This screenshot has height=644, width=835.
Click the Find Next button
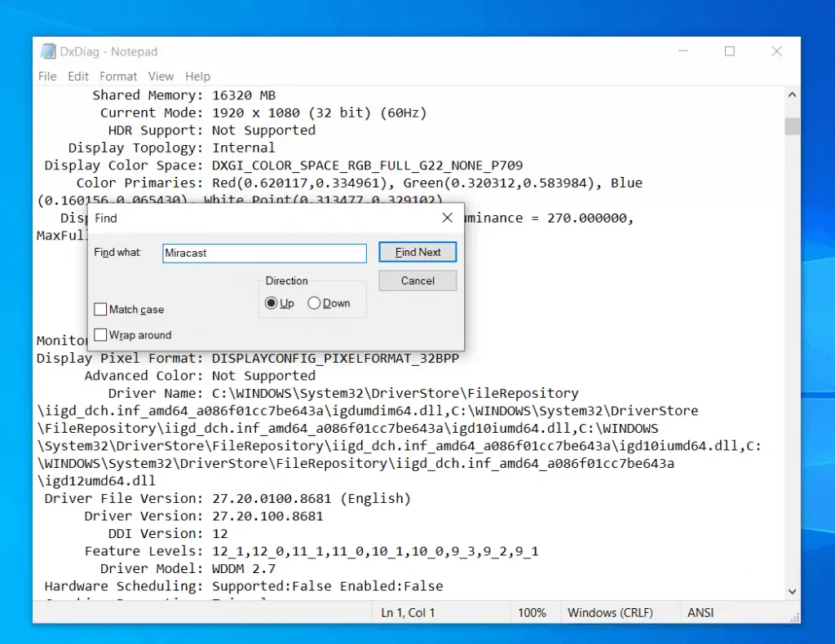pyautogui.click(x=417, y=252)
